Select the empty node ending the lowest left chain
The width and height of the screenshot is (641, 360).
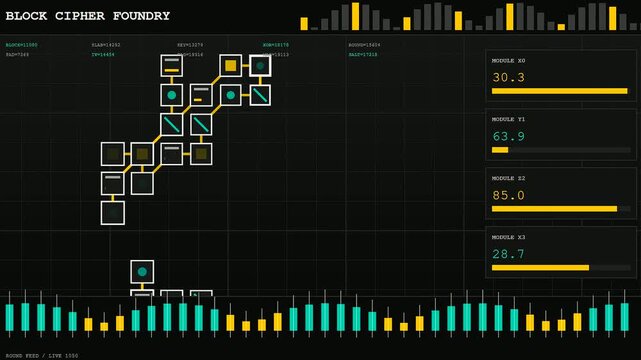tap(113, 212)
